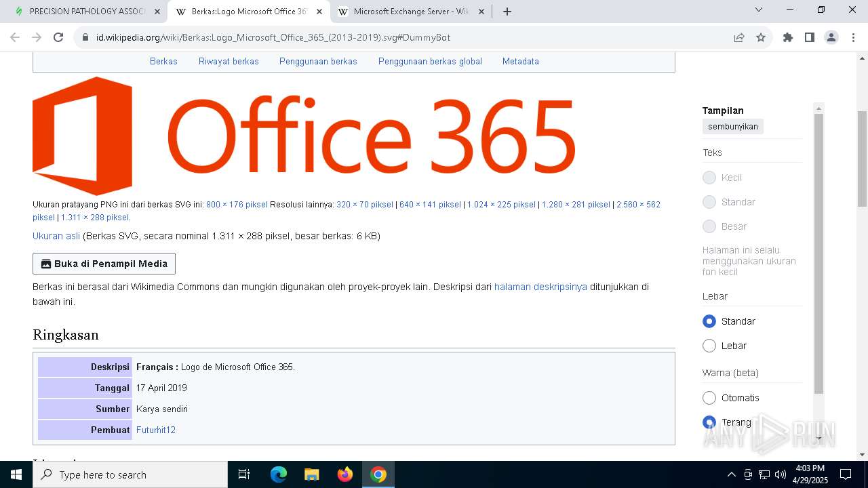Select Otomatis color radio button
The image size is (868, 488).
(709, 398)
